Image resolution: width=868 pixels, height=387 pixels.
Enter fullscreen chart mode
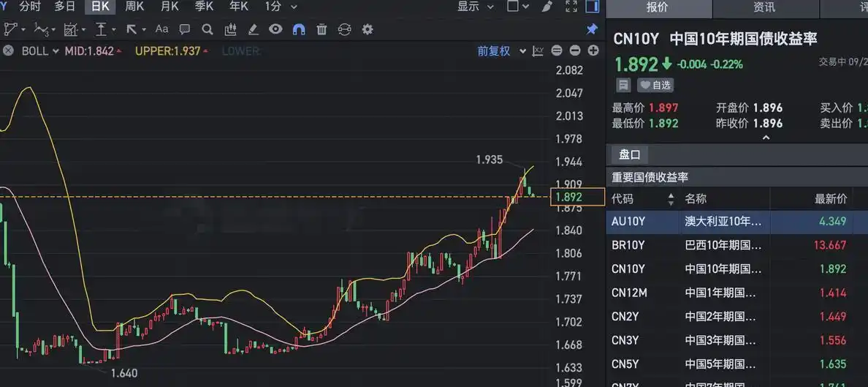[x=571, y=7]
